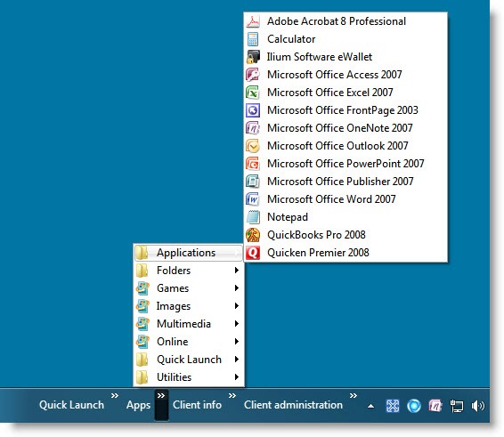Click the Client administration toolbar label

pos(293,405)
